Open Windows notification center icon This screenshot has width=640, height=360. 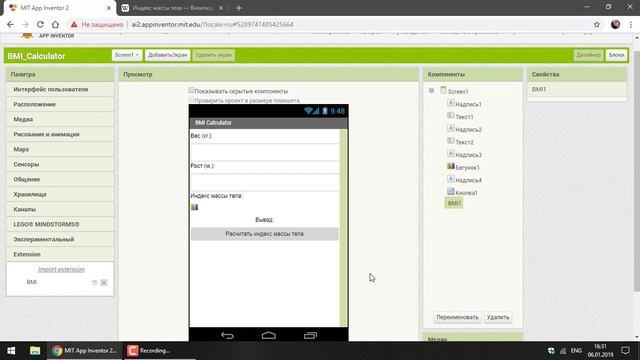[625, 351]
